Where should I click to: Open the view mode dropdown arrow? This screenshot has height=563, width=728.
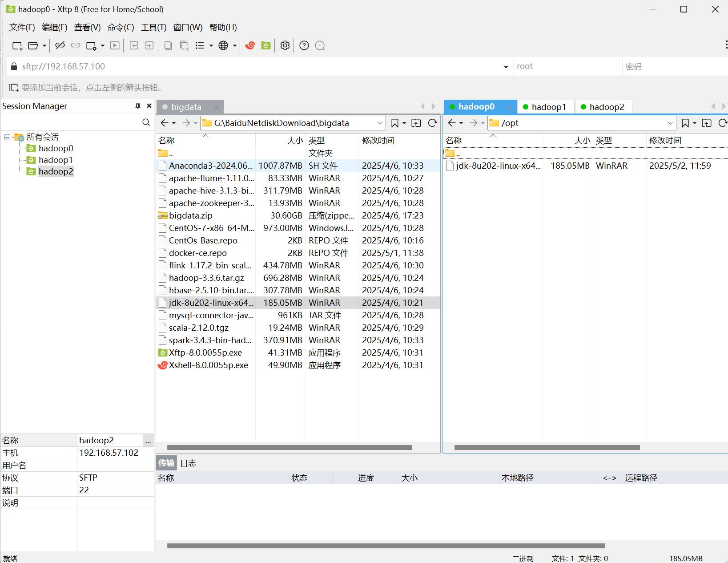pyautogui.click(x=211, y=45)
